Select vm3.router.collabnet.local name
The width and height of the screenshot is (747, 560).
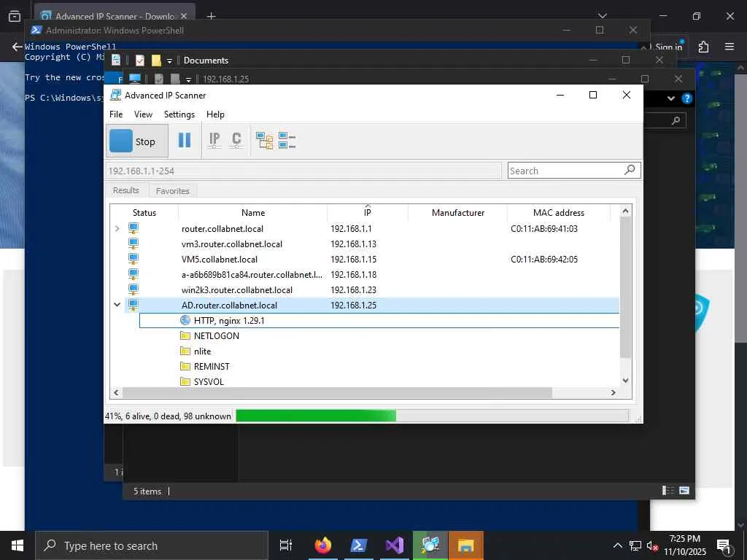[x=231, y=244]
